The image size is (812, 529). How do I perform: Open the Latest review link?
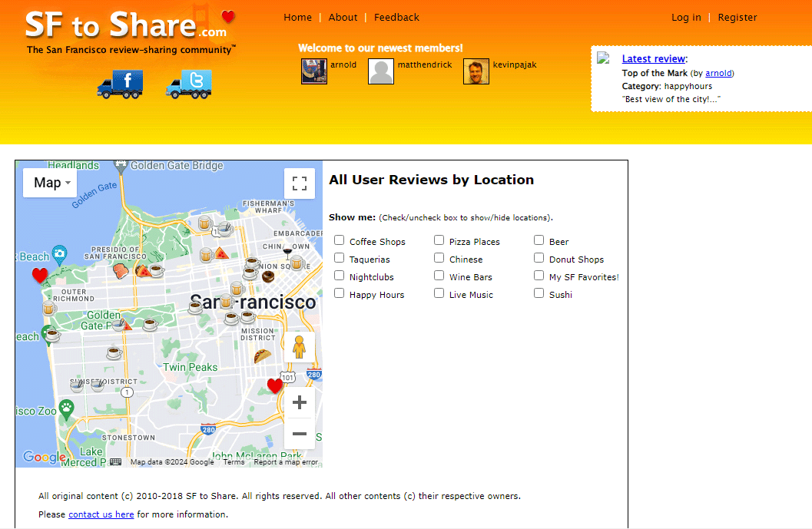click(x=653, y=59)
